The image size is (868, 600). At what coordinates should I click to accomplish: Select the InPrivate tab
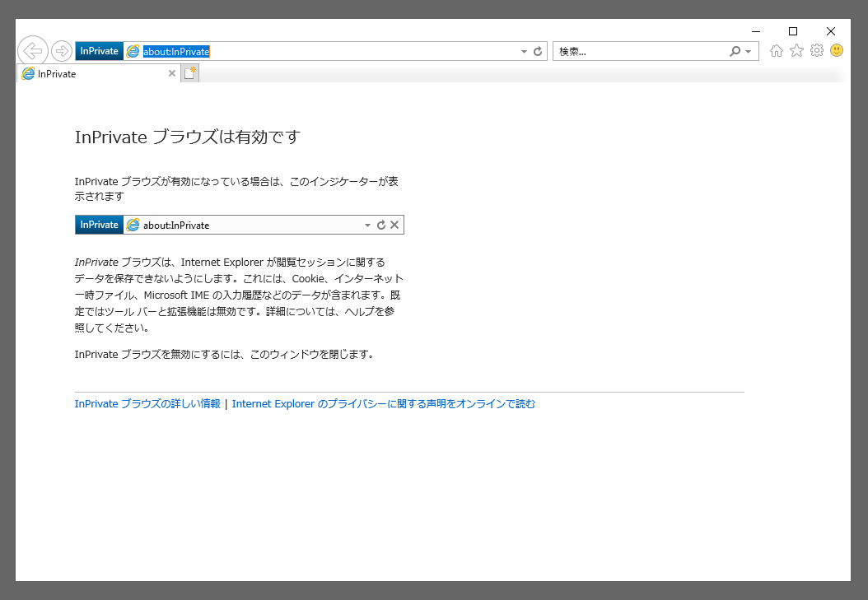tap(99, 73)
